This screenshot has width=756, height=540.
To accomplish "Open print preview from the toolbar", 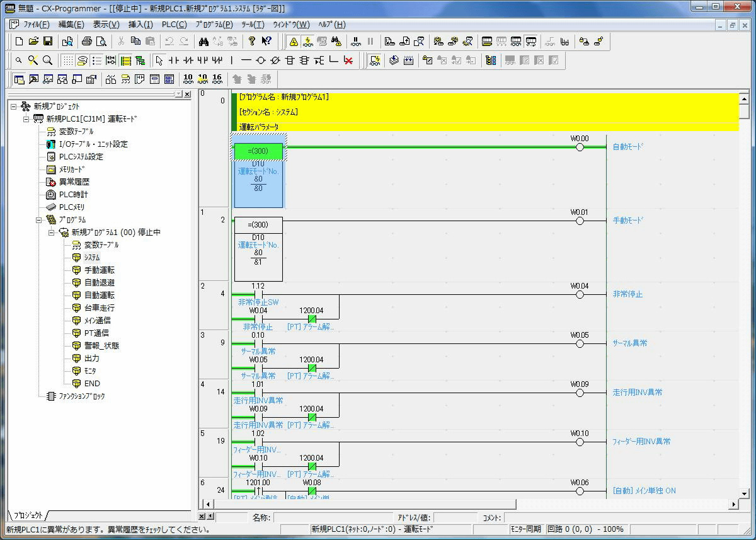I will tap(101, 42).
